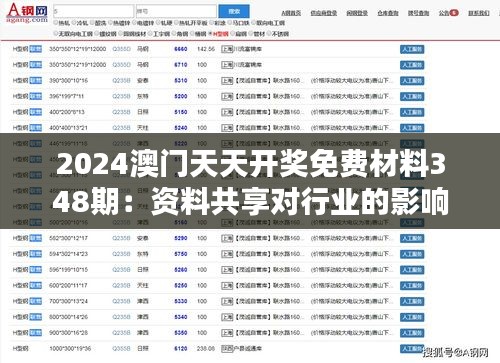This screenshot has height=363, width=500.
Task: Open the red badge beside 公告
Action: click(x=454, y=13)
